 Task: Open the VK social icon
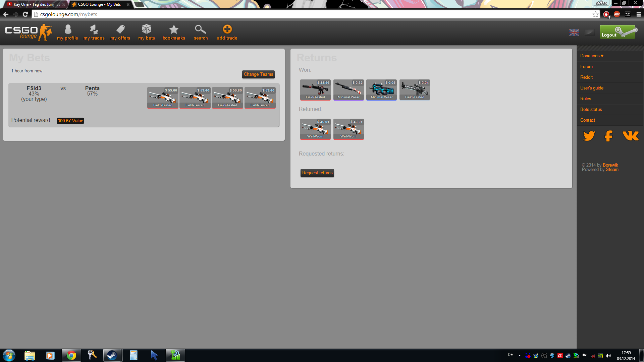coord(631,136)
